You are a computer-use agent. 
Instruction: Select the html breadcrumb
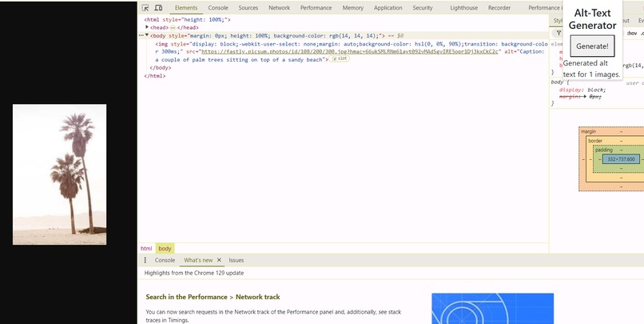pyautogui.click(x=146, y=248)
